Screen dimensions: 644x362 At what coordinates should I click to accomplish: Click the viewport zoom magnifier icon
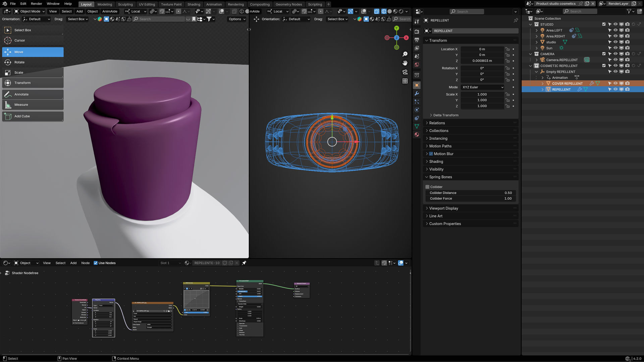click(405, 54)
